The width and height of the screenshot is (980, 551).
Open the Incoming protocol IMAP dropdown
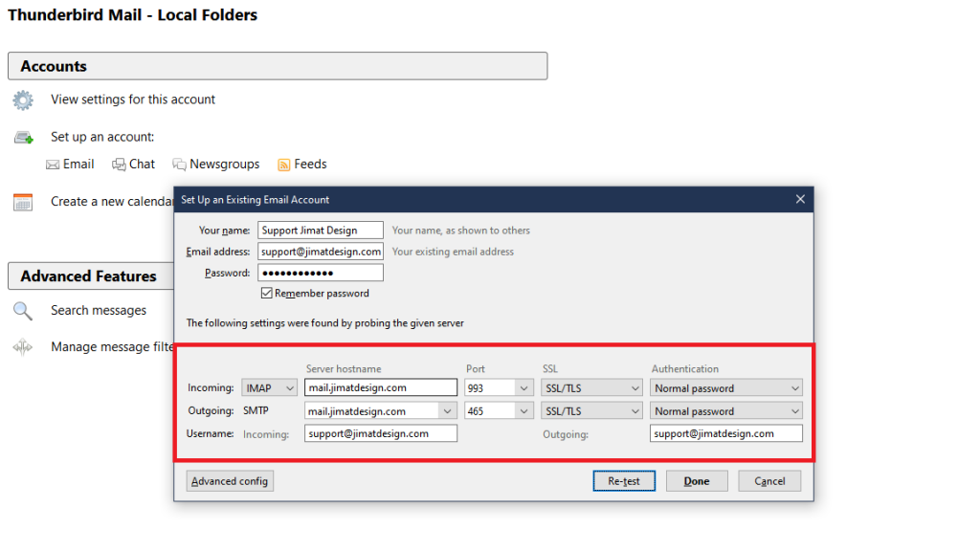pos(269,388)
